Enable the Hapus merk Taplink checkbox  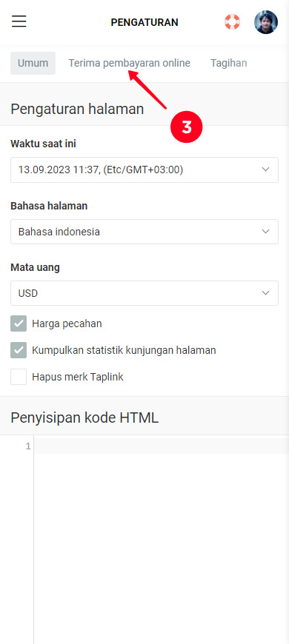click(x=19, y=377)
